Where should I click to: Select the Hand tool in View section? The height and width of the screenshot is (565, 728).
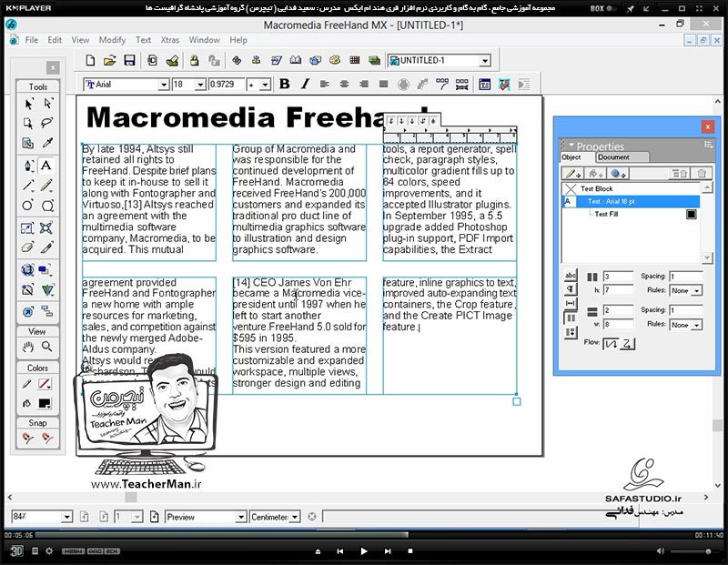point(28,347)
